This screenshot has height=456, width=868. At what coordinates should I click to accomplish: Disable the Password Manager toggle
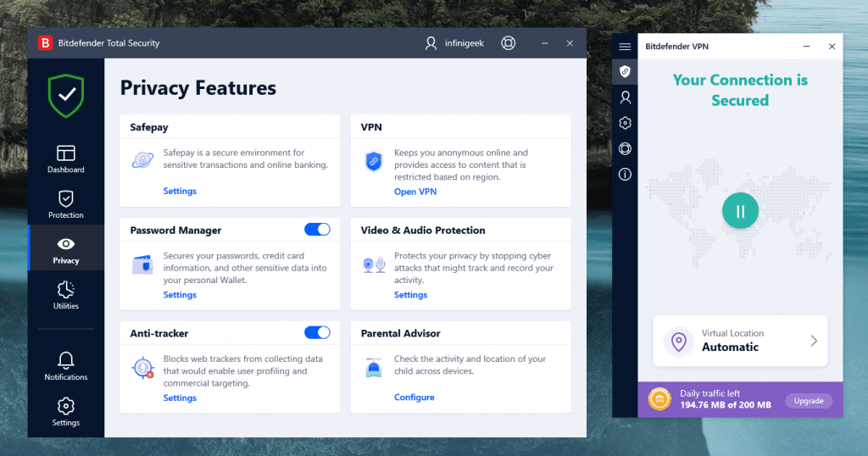[317, 230]
